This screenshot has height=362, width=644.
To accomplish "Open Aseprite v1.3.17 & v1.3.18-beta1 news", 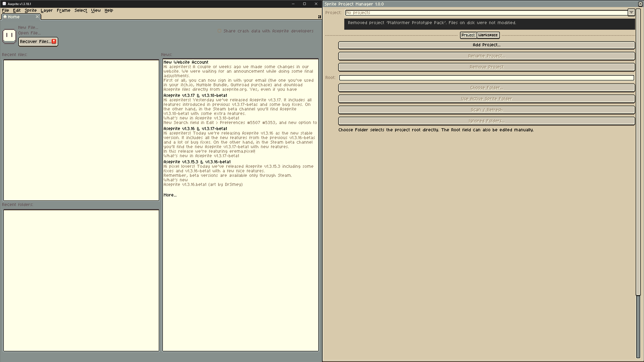I will tap(195, 95).
